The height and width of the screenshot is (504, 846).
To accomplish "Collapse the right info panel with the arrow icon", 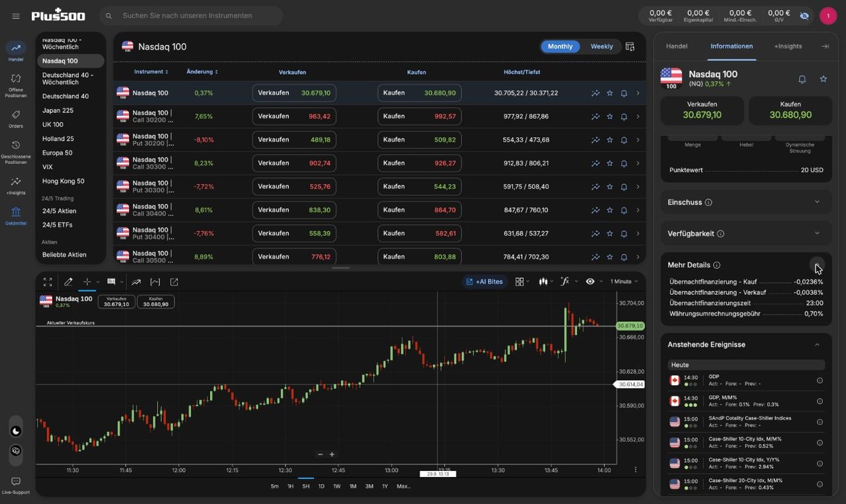I will point(825,46).
